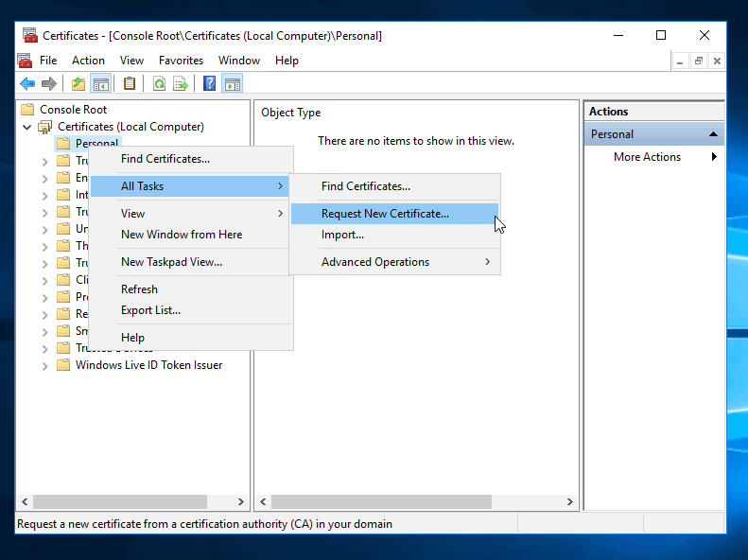Choose New Window from Here
Screen dimensions: 748x560
[190, 235]
